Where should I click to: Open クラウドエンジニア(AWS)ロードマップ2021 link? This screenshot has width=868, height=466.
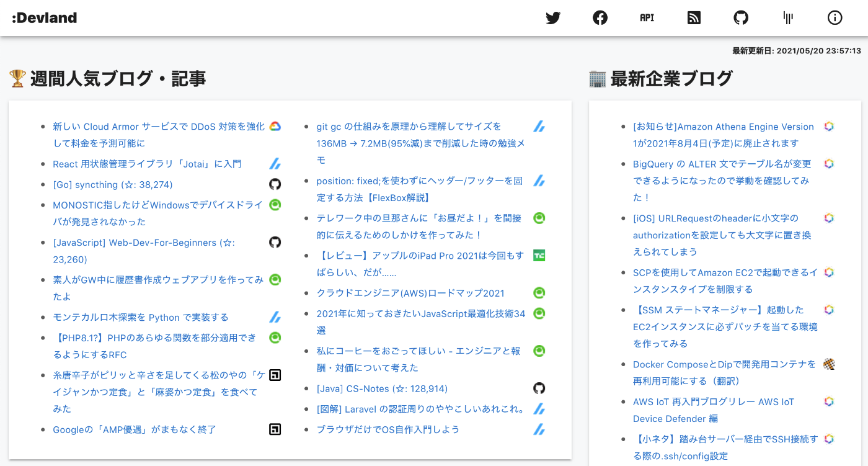(x=410, y=293)
